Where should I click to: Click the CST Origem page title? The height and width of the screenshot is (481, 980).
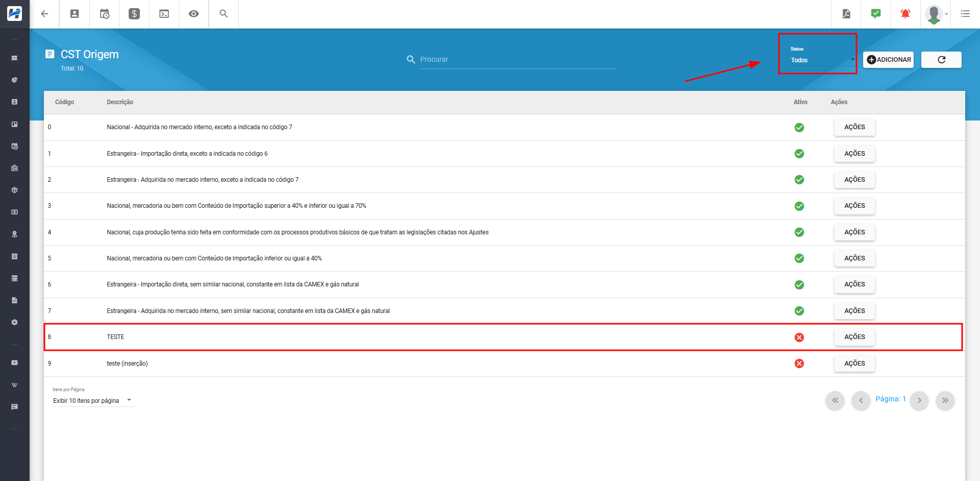pyautogui.click(x=90, y=55)
